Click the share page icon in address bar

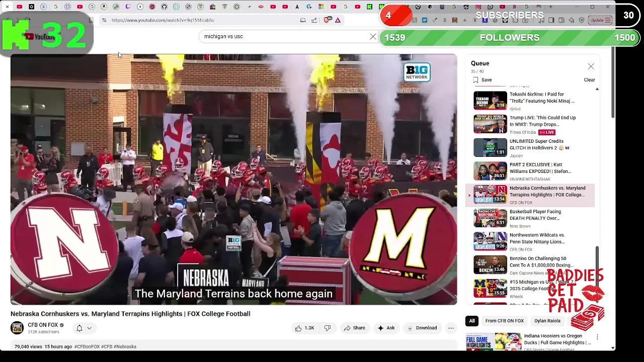click(314, 20)
